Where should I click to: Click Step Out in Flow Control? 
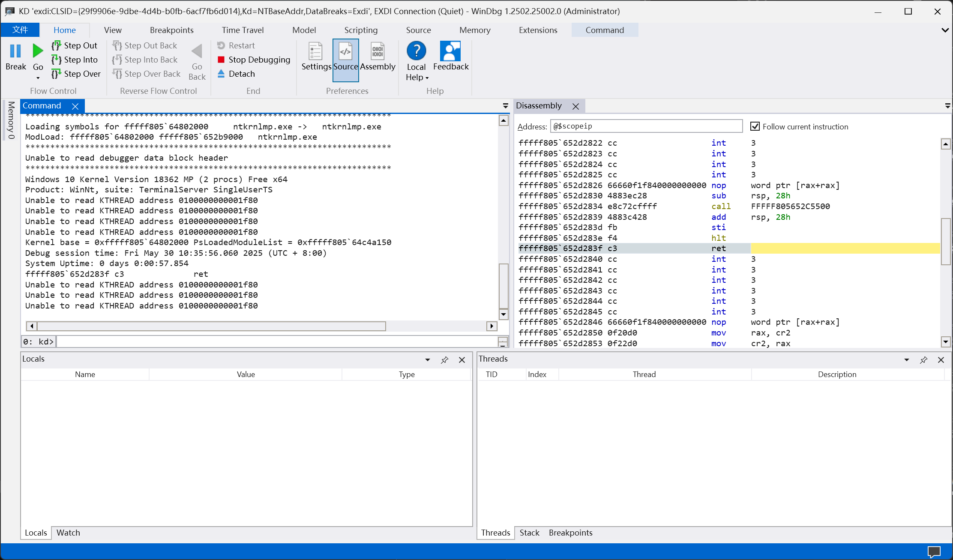coord(75,45)
